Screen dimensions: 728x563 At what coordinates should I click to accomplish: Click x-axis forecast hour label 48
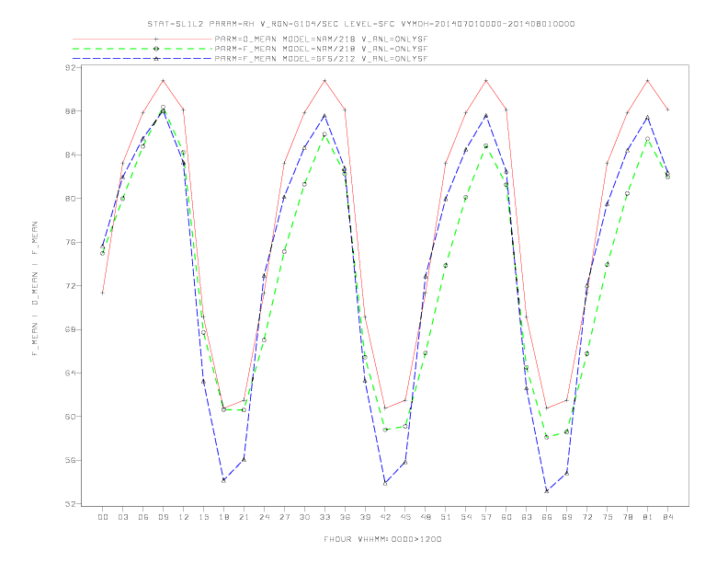click(x=426, y=517)
